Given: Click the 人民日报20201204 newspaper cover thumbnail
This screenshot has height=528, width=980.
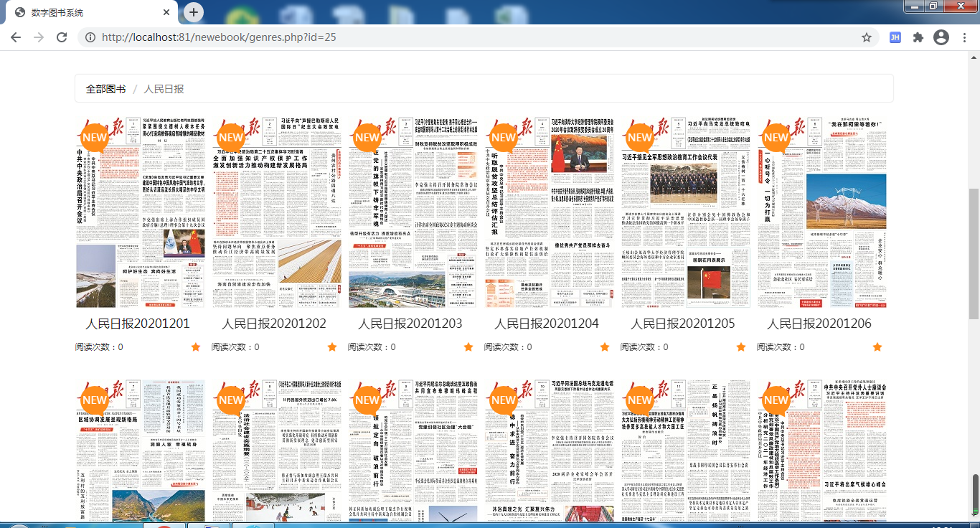Looking at the screenshot, I should 547,212.
